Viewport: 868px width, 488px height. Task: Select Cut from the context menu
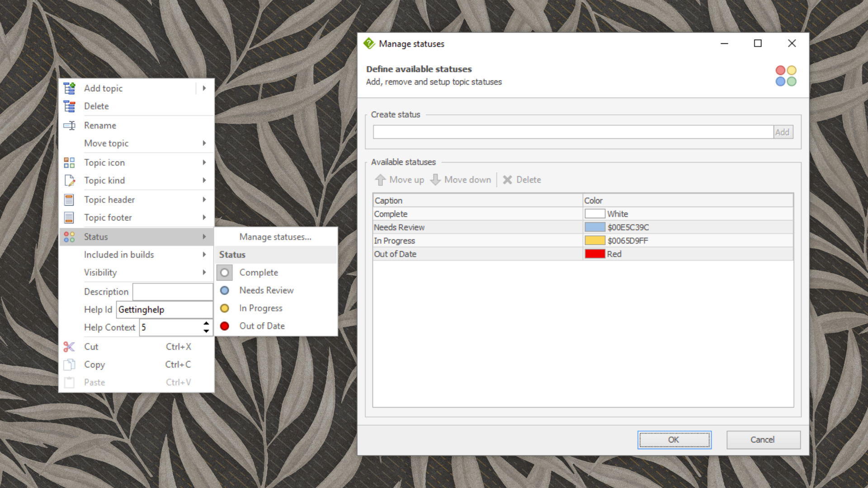pyautogui.click(x=137, y=347)
